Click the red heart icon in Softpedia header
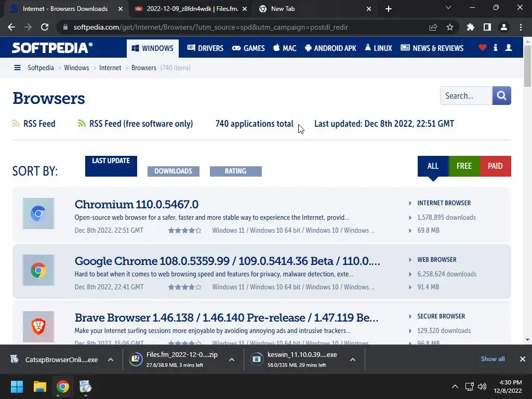532x399 pixels. (483, 47)
